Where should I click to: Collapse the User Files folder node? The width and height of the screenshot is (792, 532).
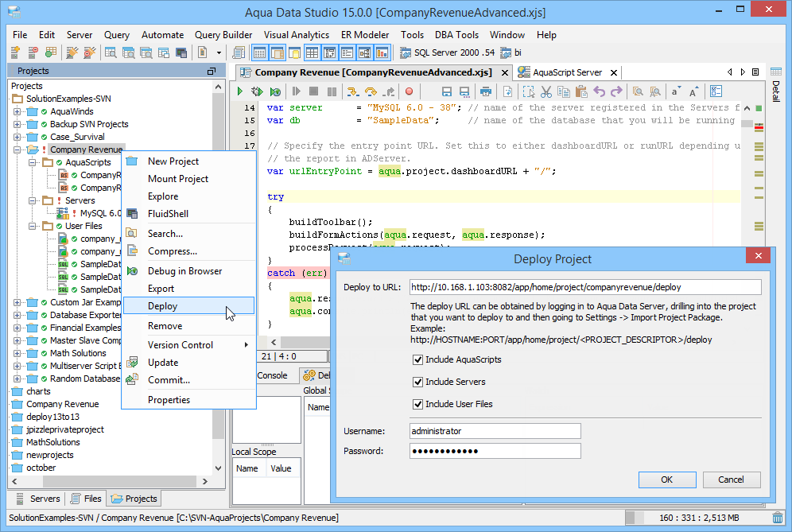[33, 226]
